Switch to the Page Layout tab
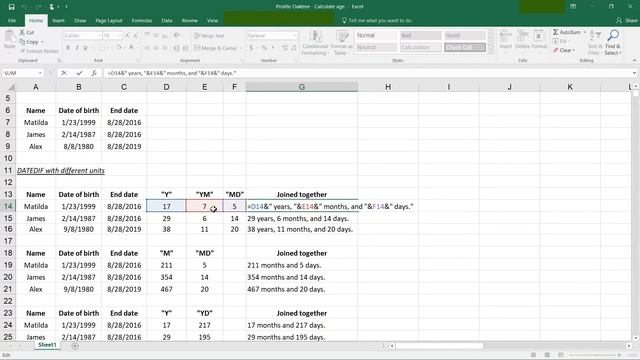This screenshot has height=360, width=640. coord(109,20)
